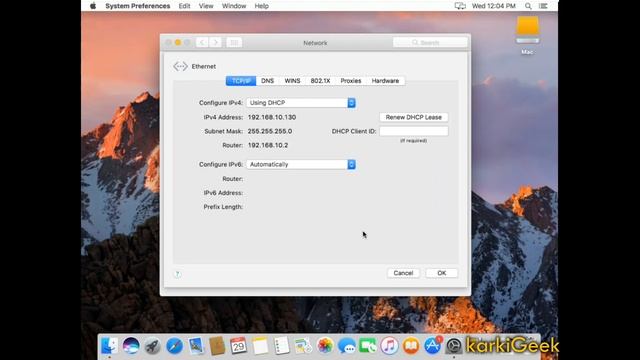The image size is (640, 360).
Task: Click the Cancel button
Action: click(x=403, y=273)
